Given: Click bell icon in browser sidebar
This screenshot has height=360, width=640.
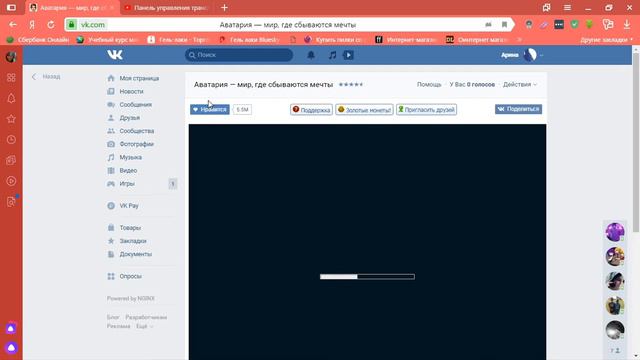Looking at the screenshot, I should click(11, 98).
